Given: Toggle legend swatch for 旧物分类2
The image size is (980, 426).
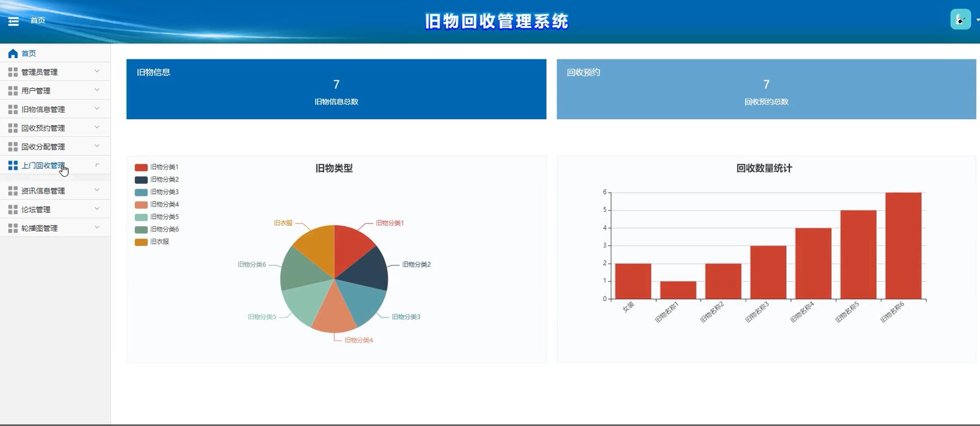Looking at the screenshot, I should tap(141, 180).
